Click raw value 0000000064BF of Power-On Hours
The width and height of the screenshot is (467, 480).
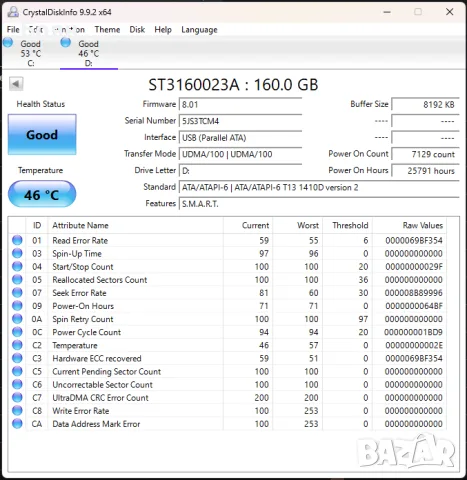(x=414, y=306)
